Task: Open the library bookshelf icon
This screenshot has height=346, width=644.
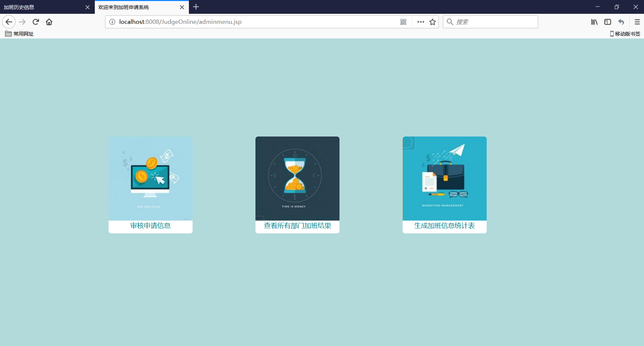Action: 594,22
